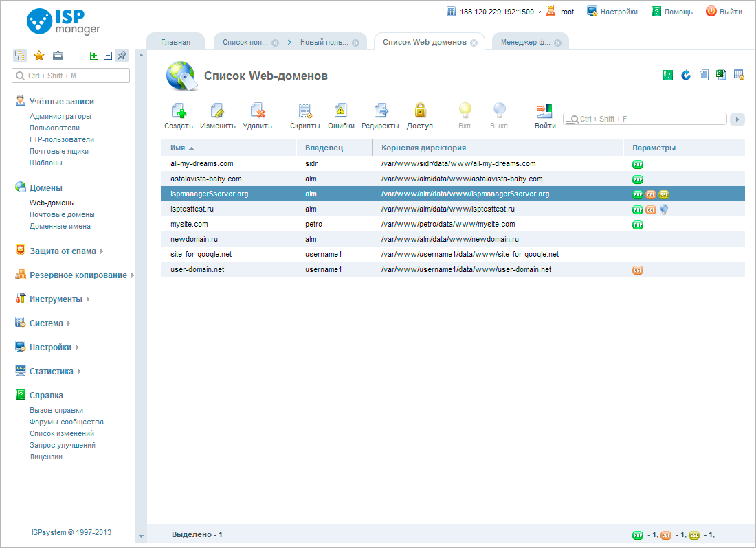Viewport: 756px width, 548px height.
Task: Click the Изменить (edit) toolbar icon
Action: point(217,111)
